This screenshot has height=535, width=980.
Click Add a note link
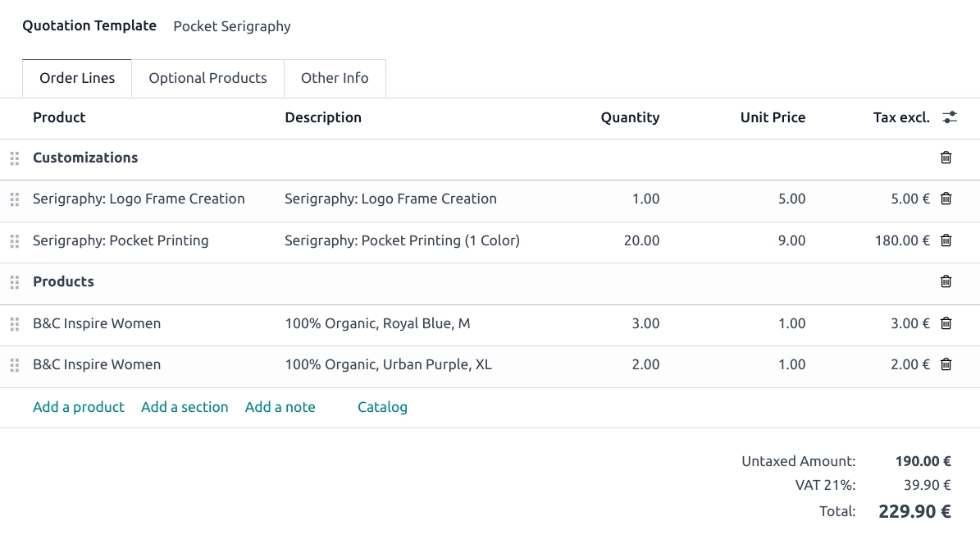(x=280, y=407)
